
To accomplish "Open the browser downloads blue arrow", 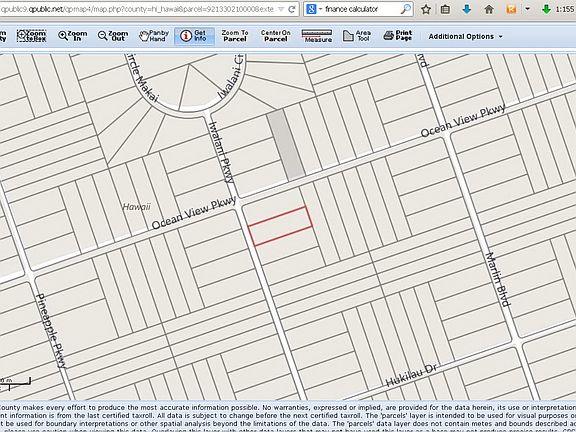I will click(467, 9).
